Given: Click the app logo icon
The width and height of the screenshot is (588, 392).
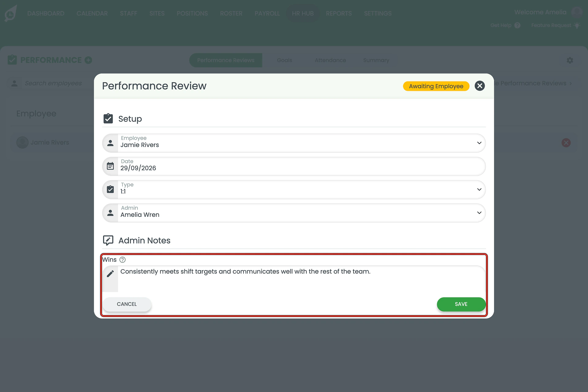Looking at the screenshot, I should coord(11,13).
